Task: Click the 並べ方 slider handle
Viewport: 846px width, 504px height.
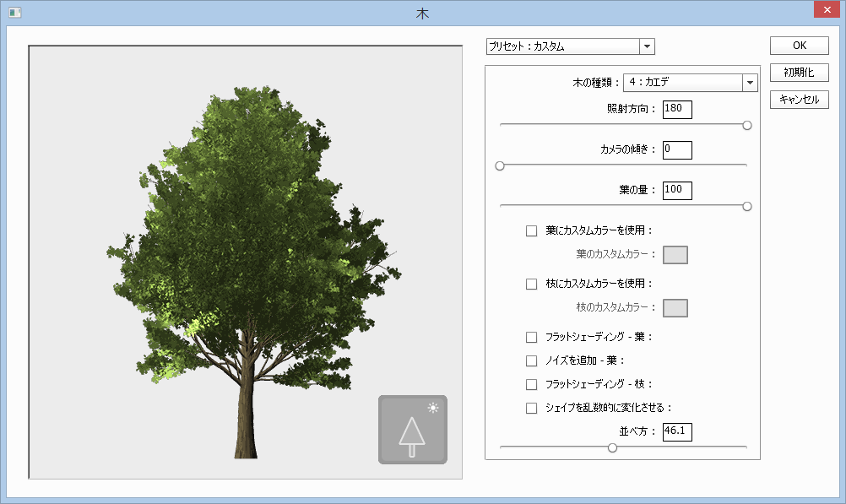Action: 612,448
